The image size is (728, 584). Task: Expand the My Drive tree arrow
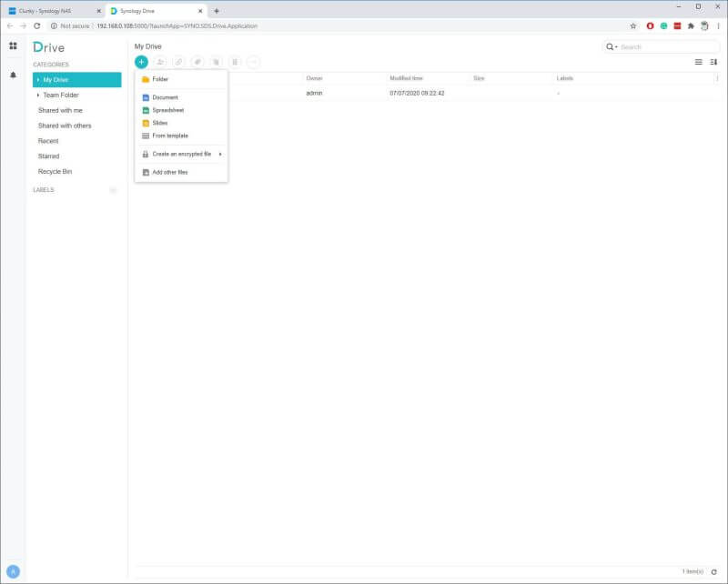[x=38, y=80]
